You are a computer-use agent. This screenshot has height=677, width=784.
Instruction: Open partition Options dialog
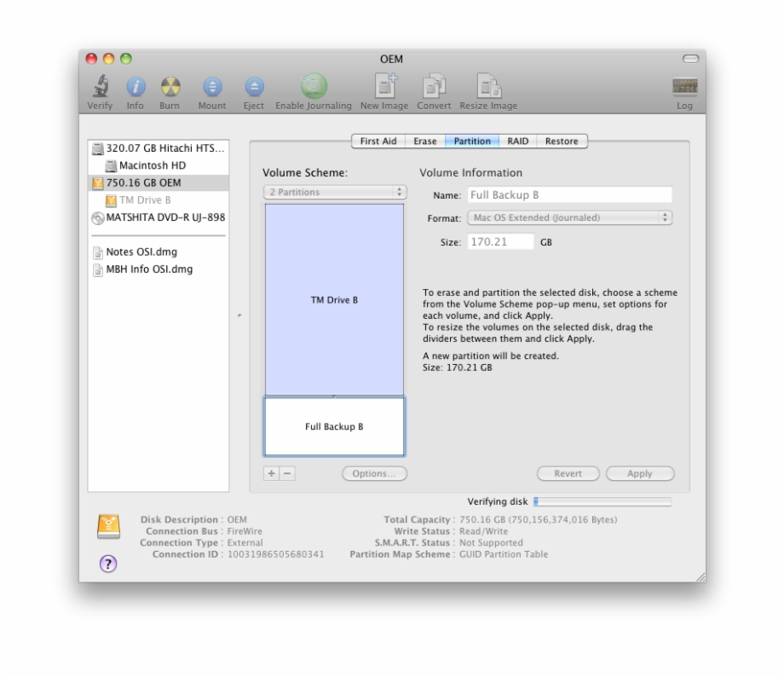tap(374, 473)
